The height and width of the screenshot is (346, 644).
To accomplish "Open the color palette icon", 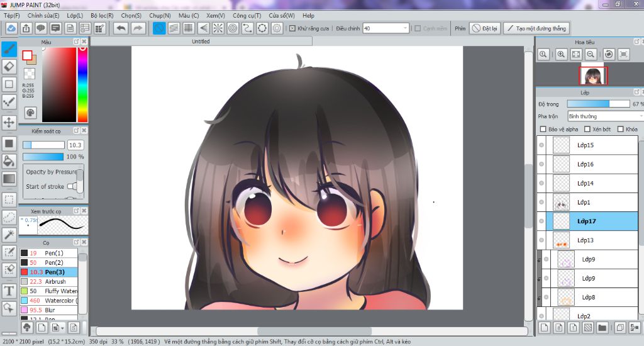I will (x=30, y=113).
